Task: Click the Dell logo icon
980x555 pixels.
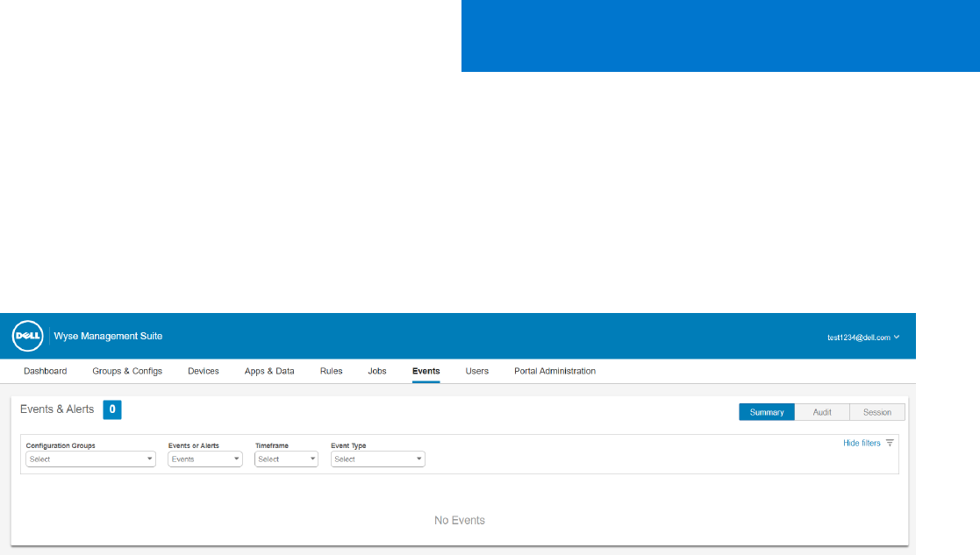Action: click(27, 336)
